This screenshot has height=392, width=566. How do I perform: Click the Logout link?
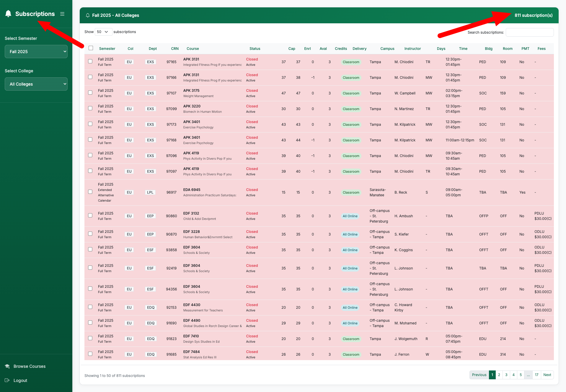pos(20,380)
